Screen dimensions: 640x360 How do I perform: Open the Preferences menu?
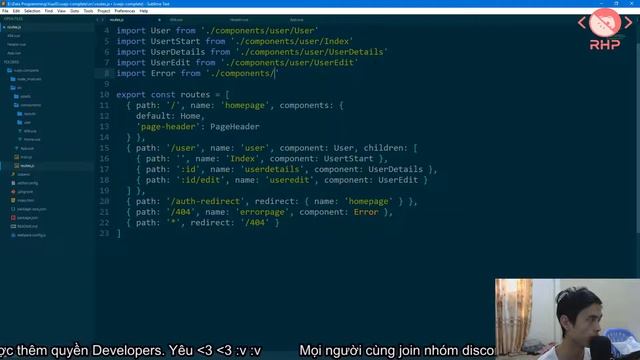click(124, 11)
